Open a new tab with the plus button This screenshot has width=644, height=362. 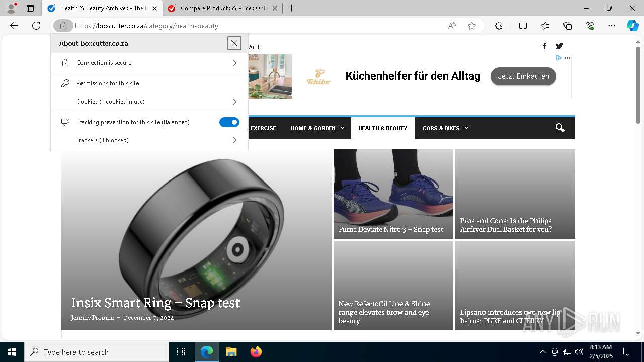point(291,8)
